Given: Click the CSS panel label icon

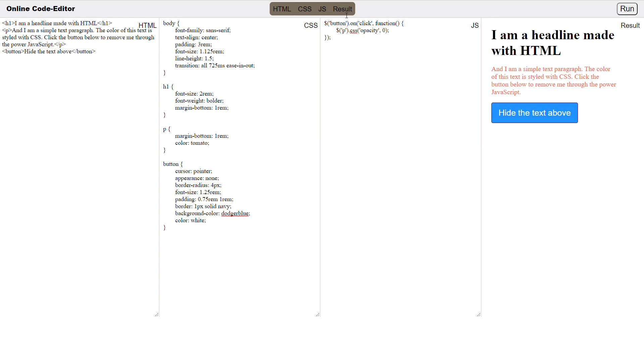Looking at the screenshot, I should (311, 25).
